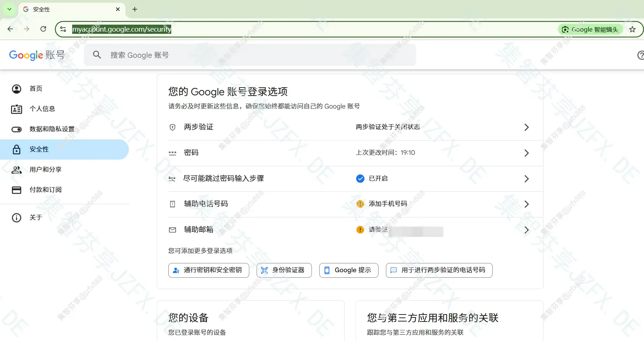The image size is (644, 341).
Task: Open 个人信息 in the sidebar
Action: point(64,109)
